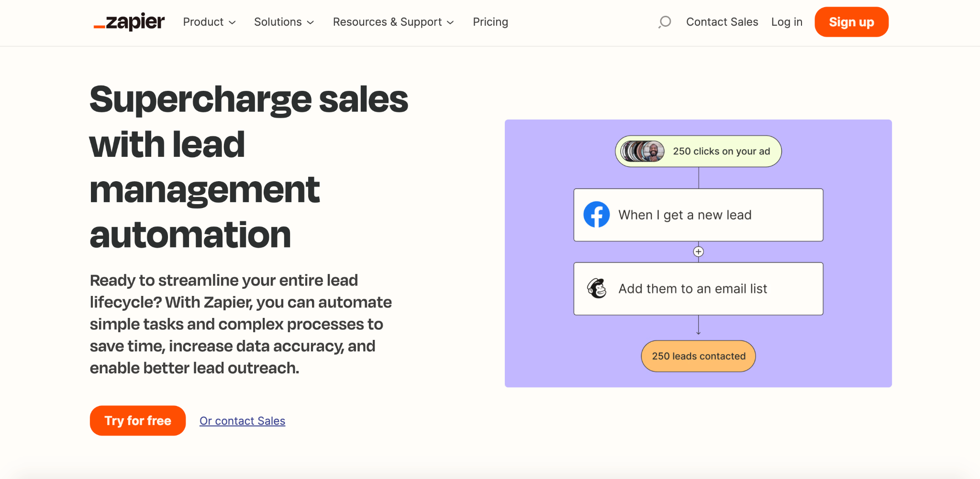The width and height of the screenshot is (980, 479).
Task: Click the Sign up button
Action: pyautogui.click(x=851, y=22)
